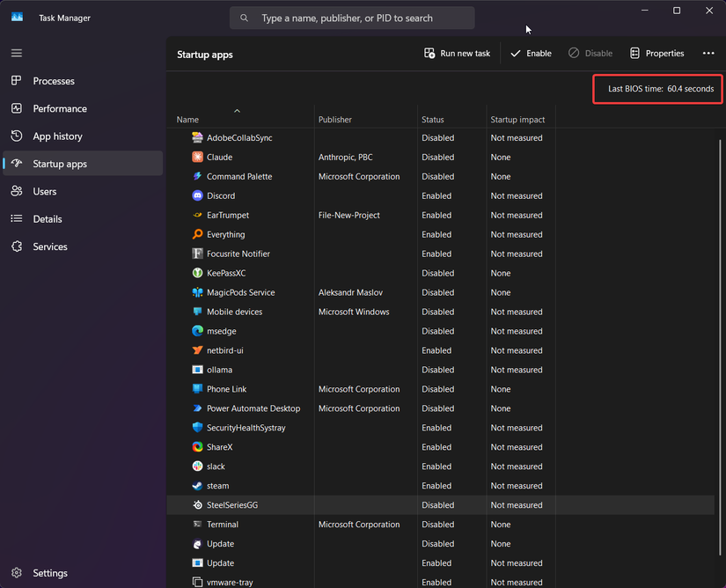
Task: Click the None impact for Terminal
Action: click(x=501, y=524)
